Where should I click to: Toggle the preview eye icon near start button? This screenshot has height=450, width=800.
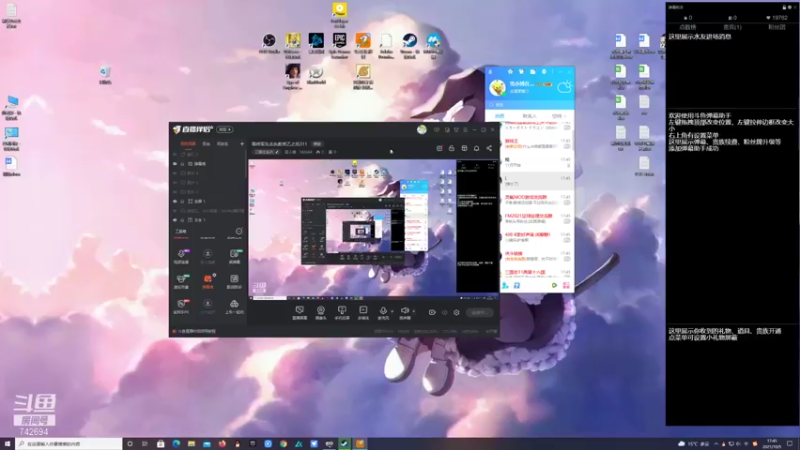tap(444, 312)
